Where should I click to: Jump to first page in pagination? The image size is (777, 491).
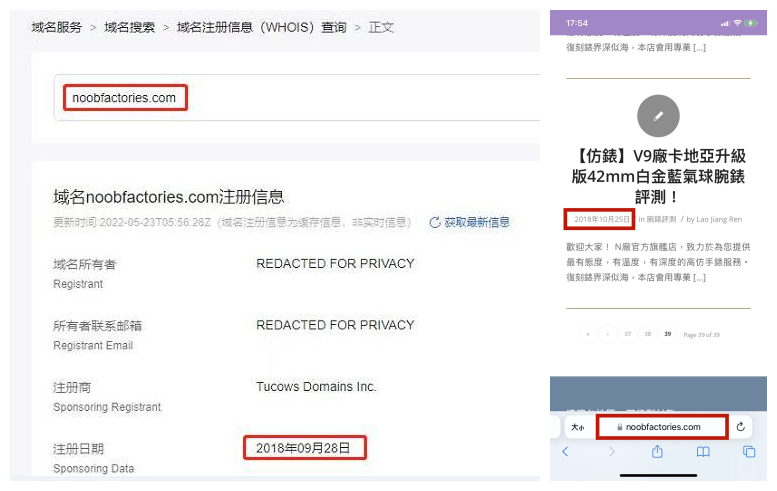click(588, 334)
